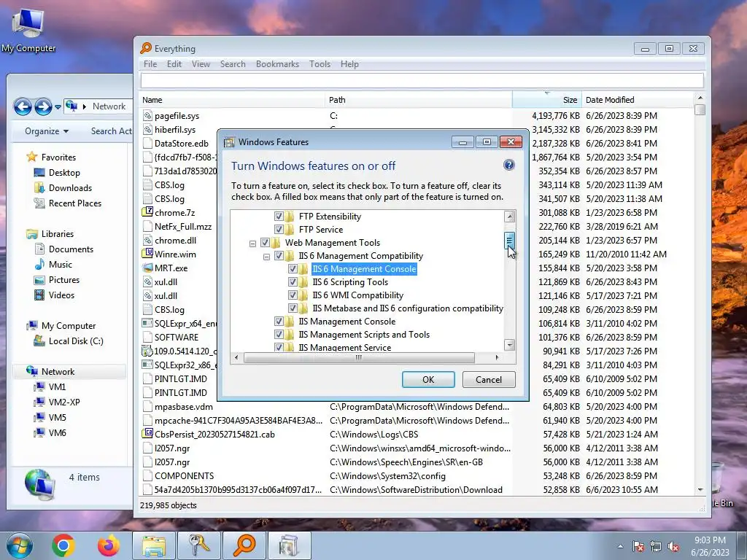Toggle Web Management Tools checkbox
This screenshot has height=560, width=747.
point(265,242)
